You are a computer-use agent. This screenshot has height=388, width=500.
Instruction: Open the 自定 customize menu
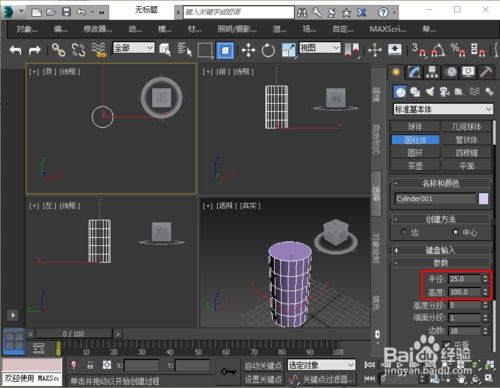pos(343,29)
